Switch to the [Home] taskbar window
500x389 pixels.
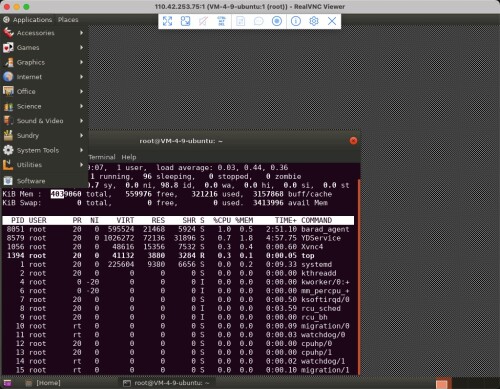(x=43, y=383)
